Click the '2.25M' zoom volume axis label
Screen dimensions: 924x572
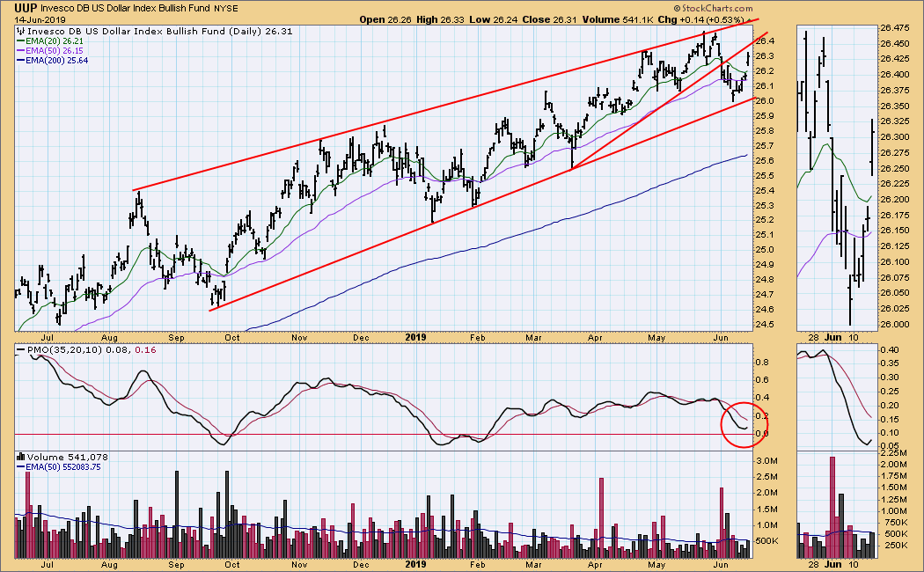click(895, 452)
